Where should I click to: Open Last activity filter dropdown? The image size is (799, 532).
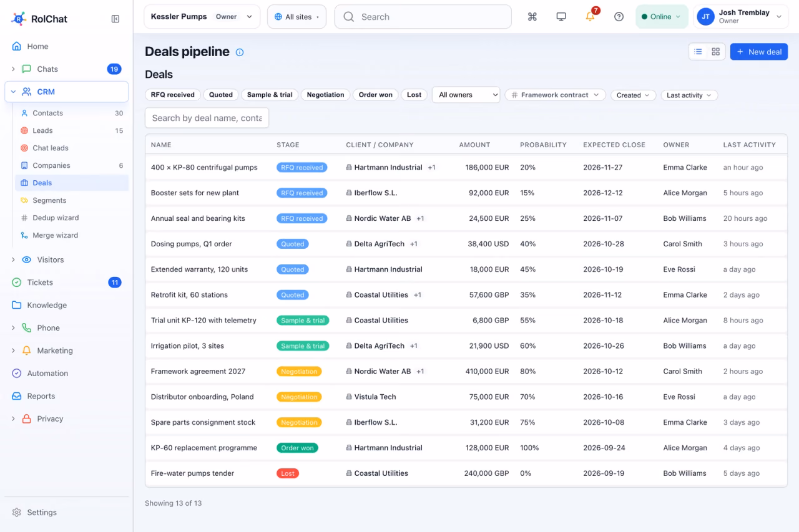(689, 95)
